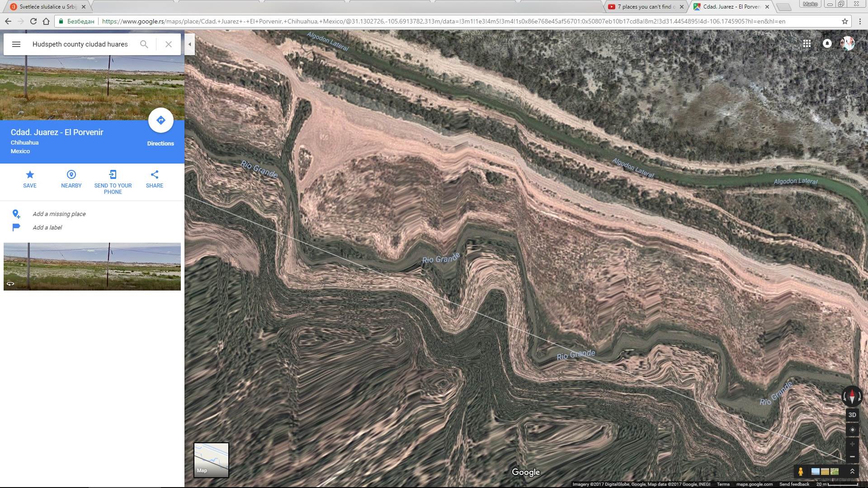Toggle the 3D view button

[852, 415]
